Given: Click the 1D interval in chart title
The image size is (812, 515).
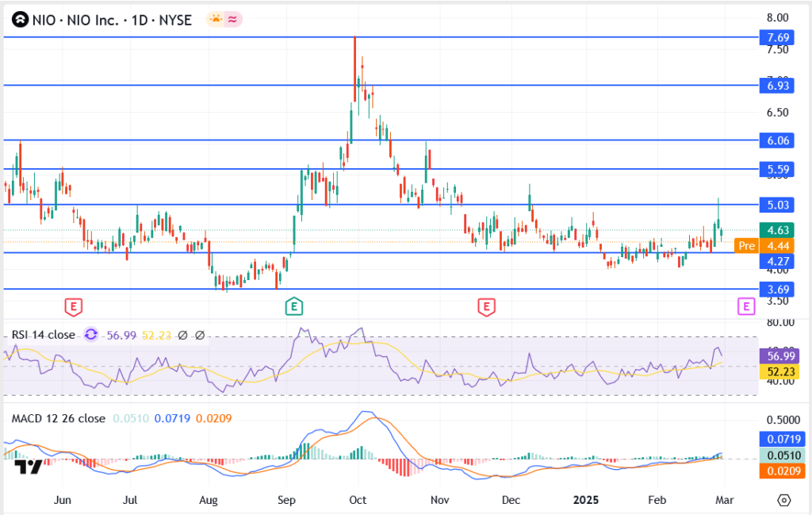Looking at the screenshot, I should tap(140, 21).
